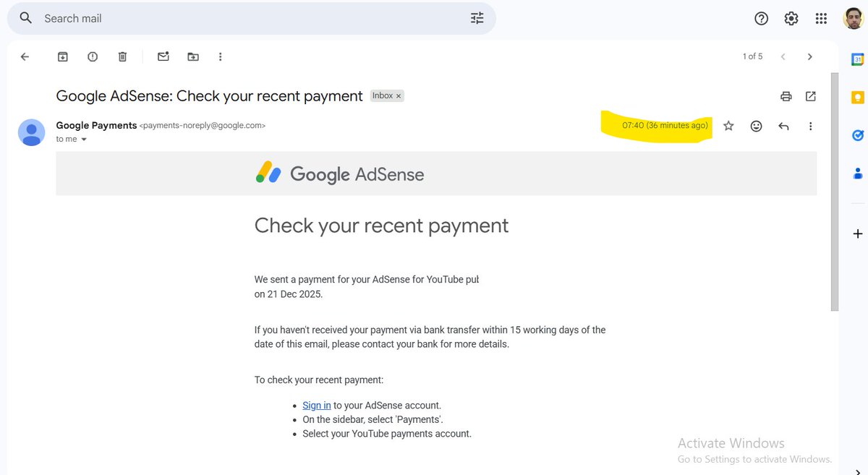The image size is (868, 475).
Task: Open the Google Calendar side panel icon
Action: (858, 60)
